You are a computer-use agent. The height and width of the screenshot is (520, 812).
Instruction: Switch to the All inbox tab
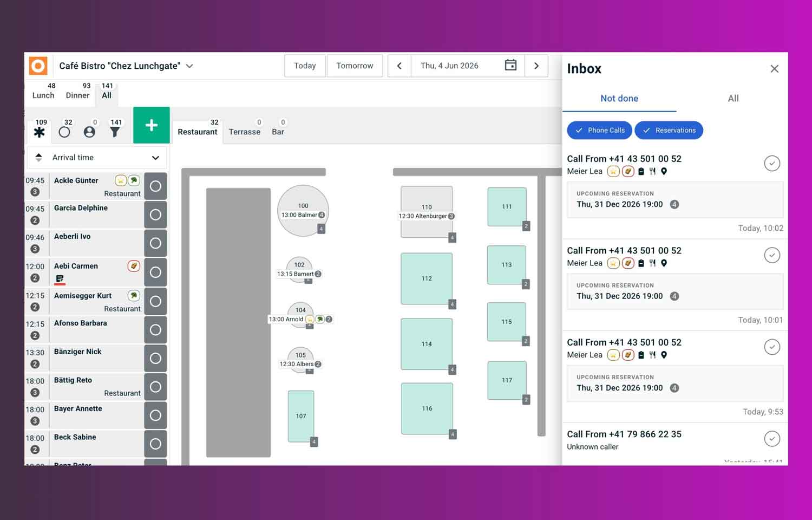pyautogui.click(x=733, y=99)
